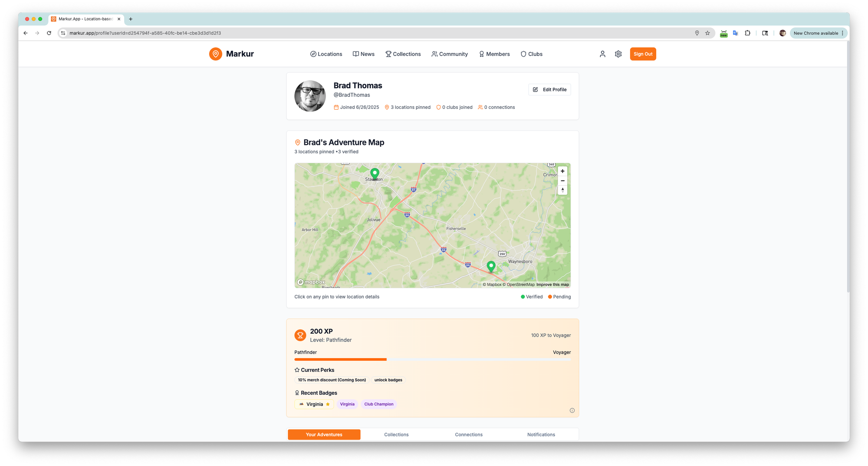Click the Sign Out button

tap(643, 54)
